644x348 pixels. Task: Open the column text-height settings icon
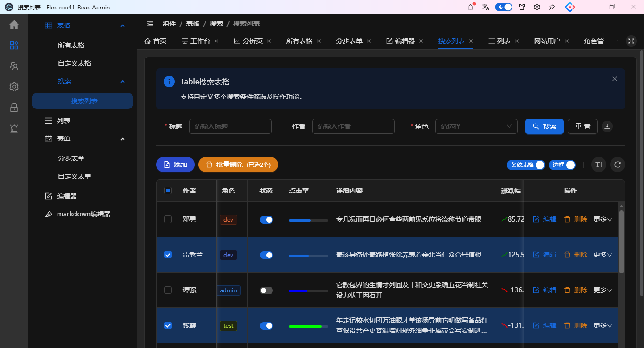coord(599,165)
